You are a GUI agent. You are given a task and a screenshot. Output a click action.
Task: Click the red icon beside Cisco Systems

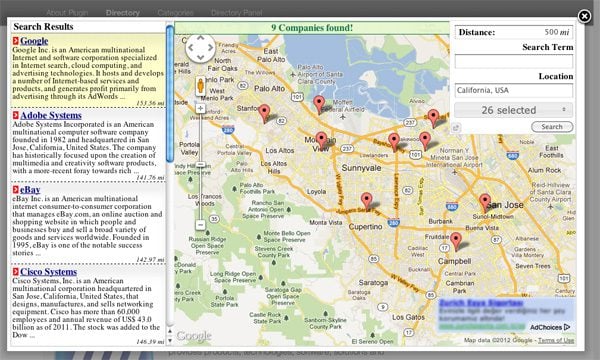[x=15, y=272]
